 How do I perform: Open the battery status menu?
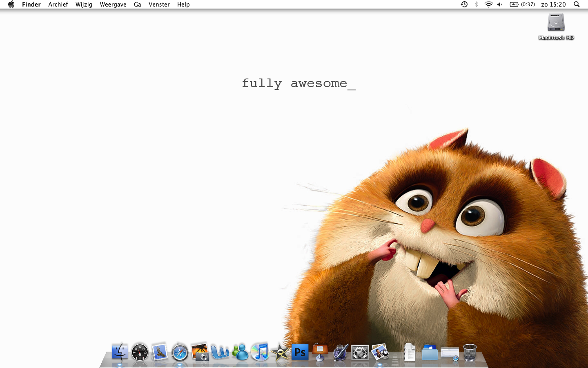pos(522,4)
